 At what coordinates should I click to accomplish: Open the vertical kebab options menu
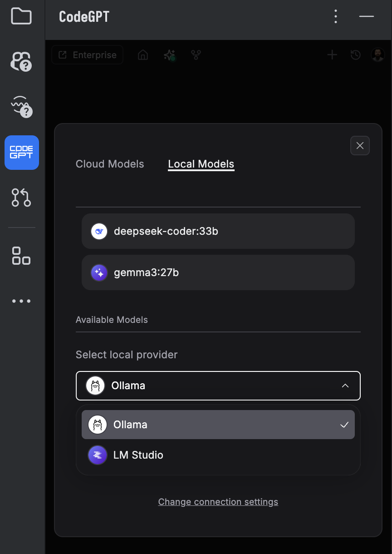336,16
